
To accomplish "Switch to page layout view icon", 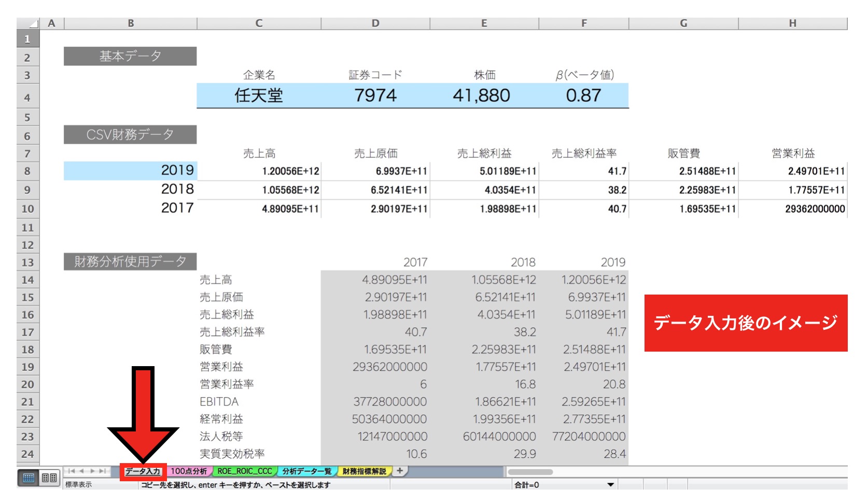I will click(49, 478).
